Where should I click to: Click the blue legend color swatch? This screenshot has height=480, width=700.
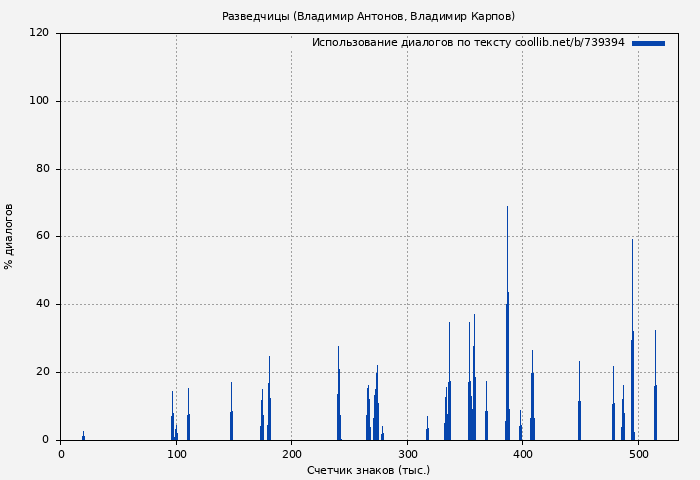(x=648, y=43)
